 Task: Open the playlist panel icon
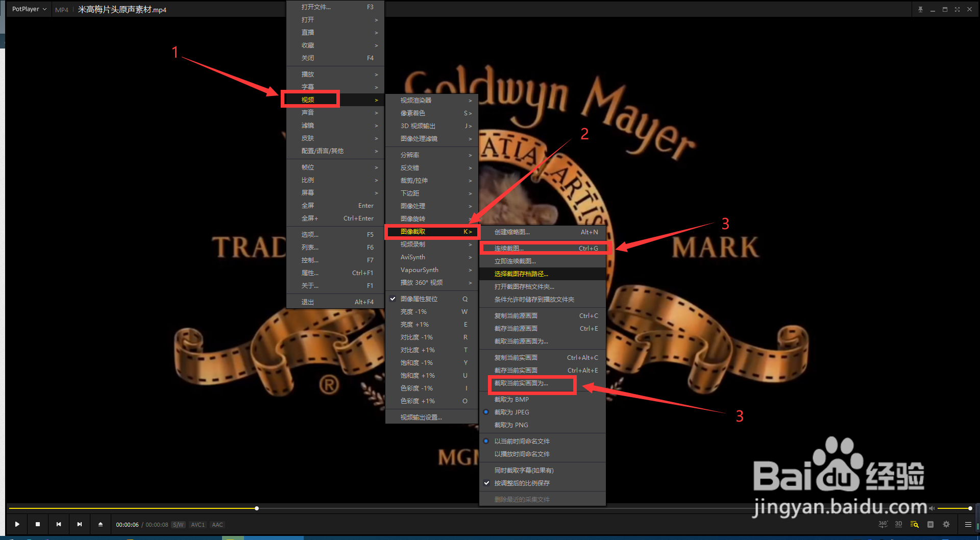[x=930, y=524]
